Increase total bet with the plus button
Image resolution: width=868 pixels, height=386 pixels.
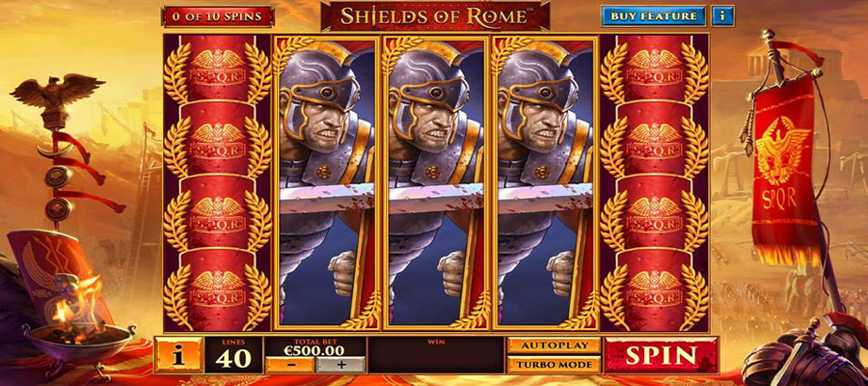340,365
